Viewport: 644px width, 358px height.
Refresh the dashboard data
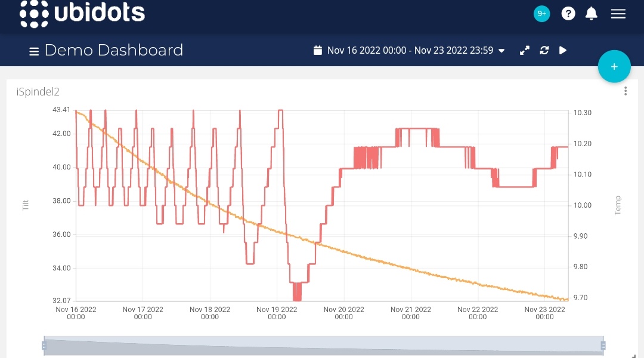pyautogui.click(x=544, y=51)
